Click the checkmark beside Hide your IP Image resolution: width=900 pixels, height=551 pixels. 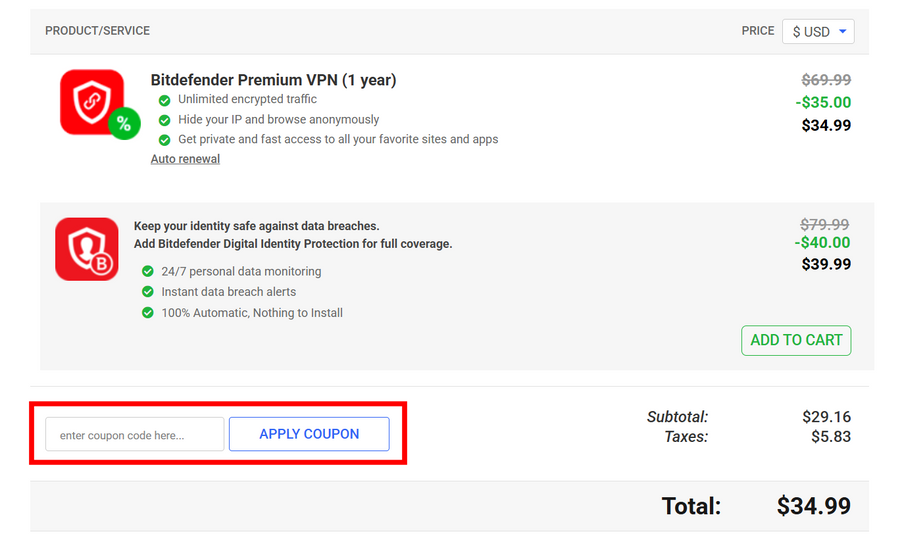[164, 120]
